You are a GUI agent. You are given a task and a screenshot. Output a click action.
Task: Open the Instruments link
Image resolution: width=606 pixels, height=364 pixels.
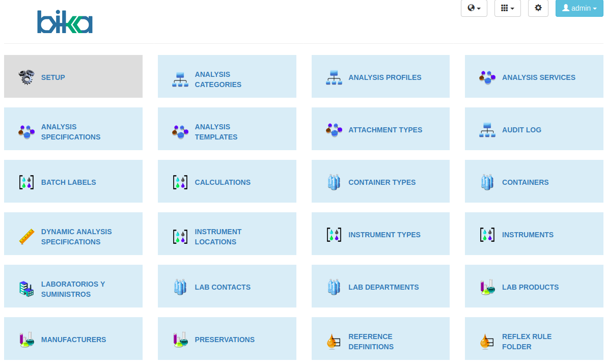pyautogui.click(x=528, y=235)
